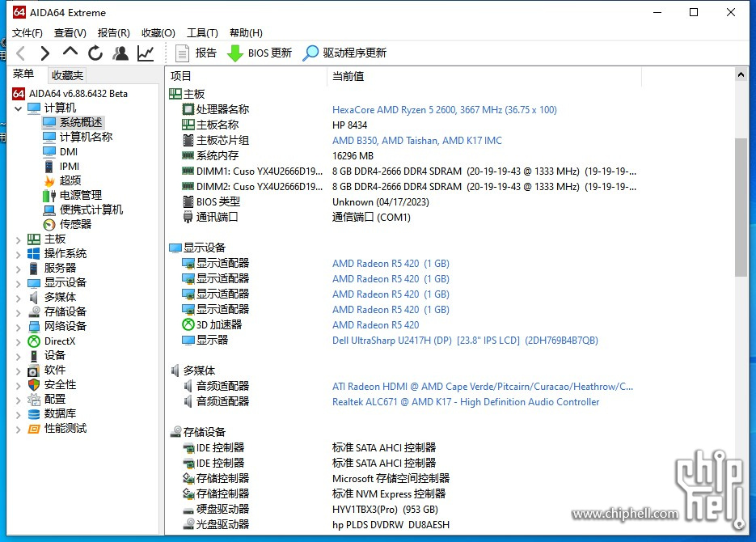The image size is (756, 542).
Task: Click the 服务器 server icon in tree
Action: [34, 268]
